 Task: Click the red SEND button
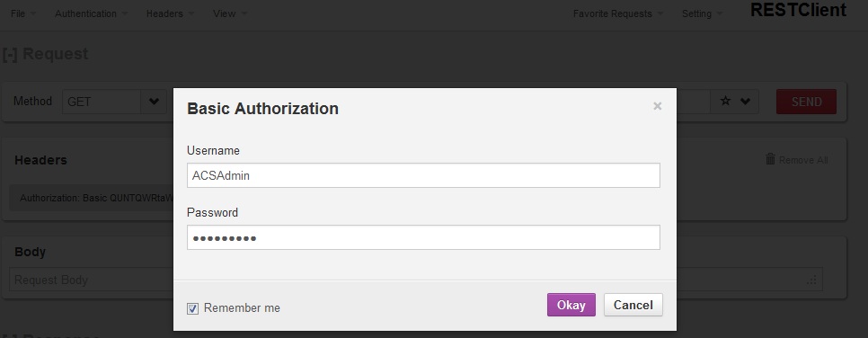point(806,102)
